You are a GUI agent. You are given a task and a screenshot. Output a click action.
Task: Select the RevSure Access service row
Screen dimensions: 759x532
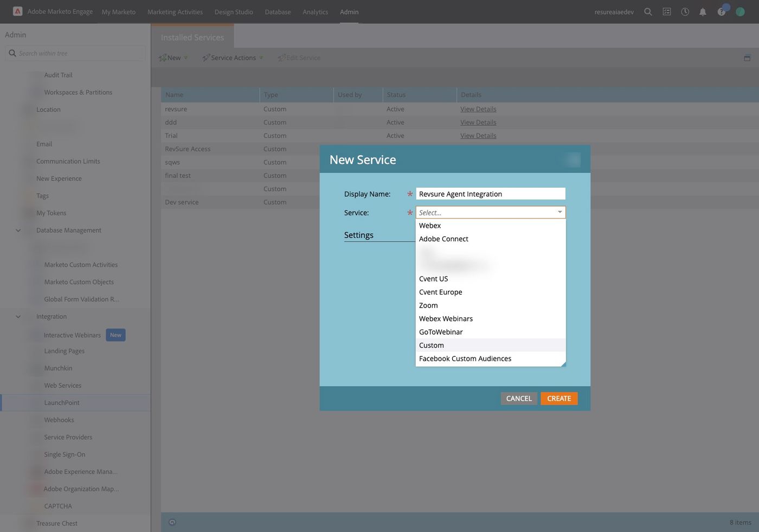pos(240,149)
